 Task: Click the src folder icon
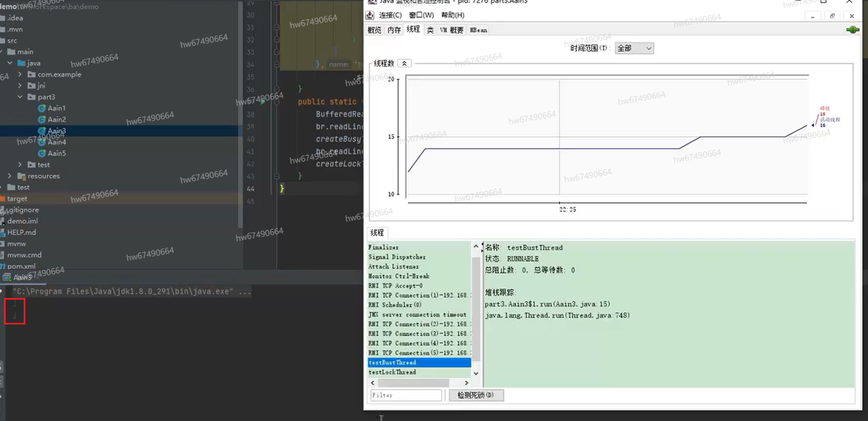2,41
